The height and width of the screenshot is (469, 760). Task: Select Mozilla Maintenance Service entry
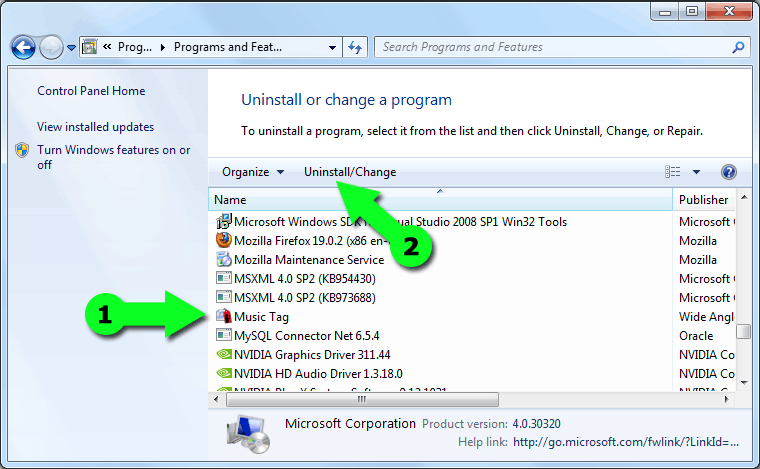[309, 260]
